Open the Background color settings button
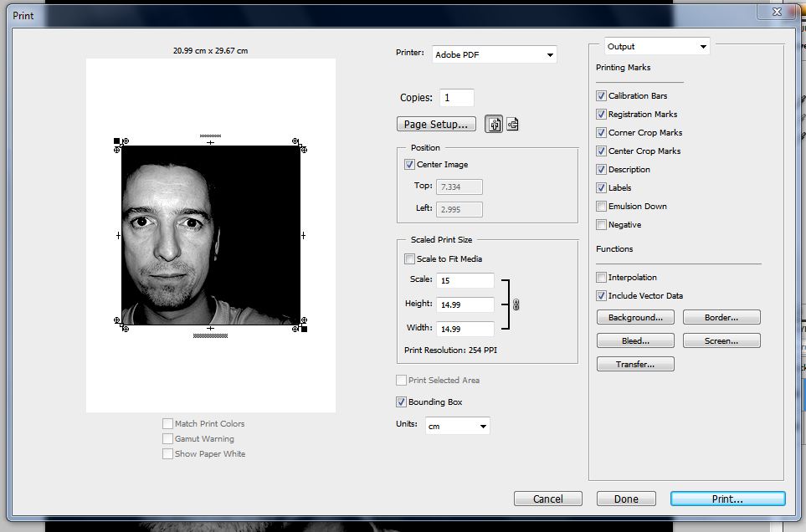Image resolution: width=806 pixels, height=532 pixels. 635,318
